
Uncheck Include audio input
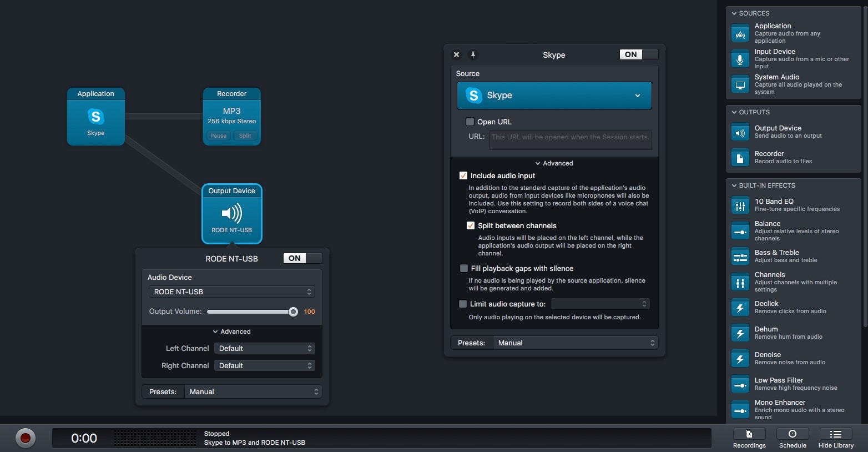tap(463, 175)
